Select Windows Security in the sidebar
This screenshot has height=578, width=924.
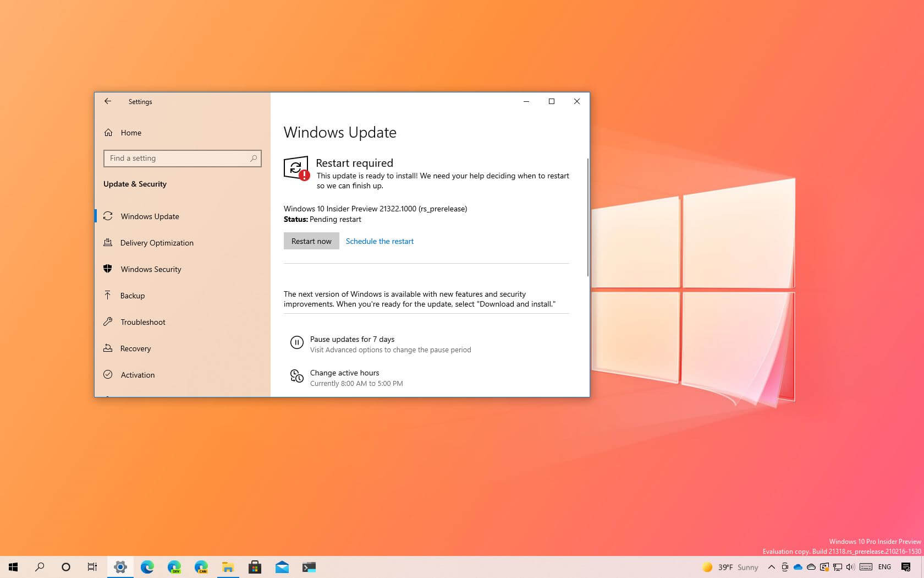coord(151,269)
